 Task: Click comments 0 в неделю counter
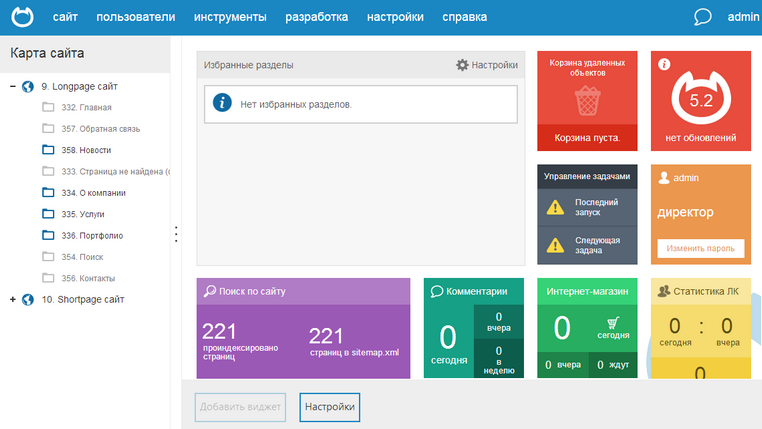pos(499,360)
